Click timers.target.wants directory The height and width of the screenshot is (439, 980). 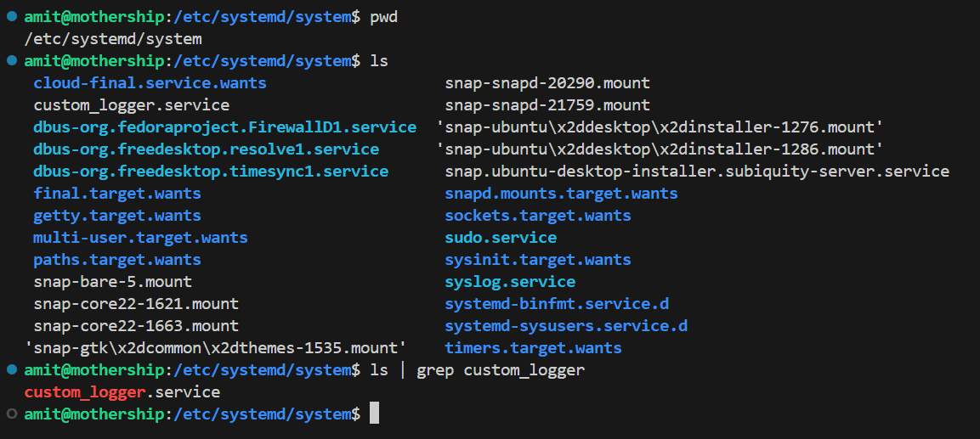tap(533, 348)
